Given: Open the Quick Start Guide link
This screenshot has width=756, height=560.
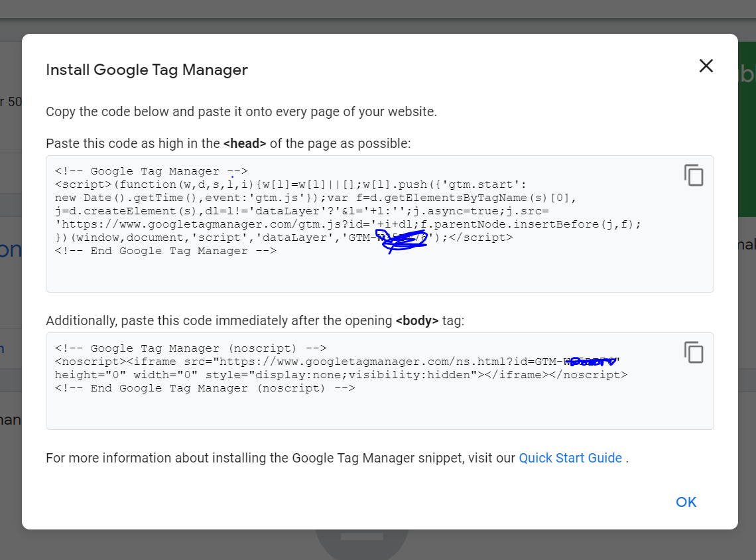Looking at the screenshot, I should pos(570,458).
